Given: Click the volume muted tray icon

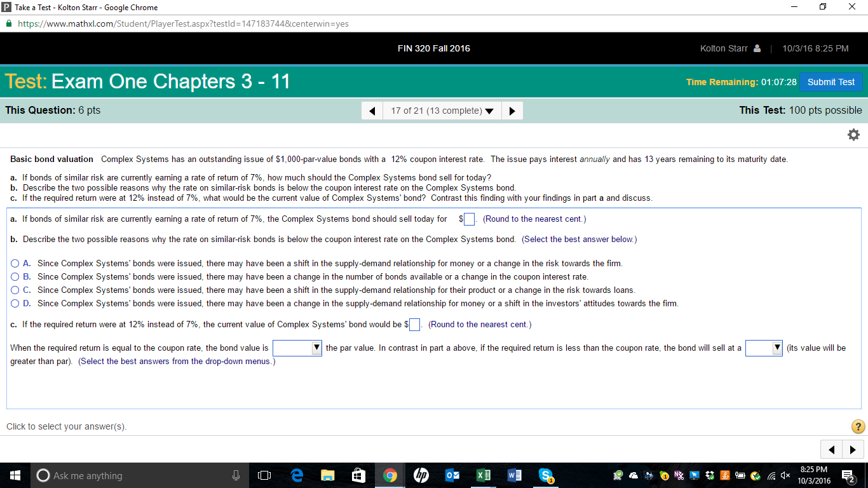Looking at the screenshot, I should coord(785,475).
